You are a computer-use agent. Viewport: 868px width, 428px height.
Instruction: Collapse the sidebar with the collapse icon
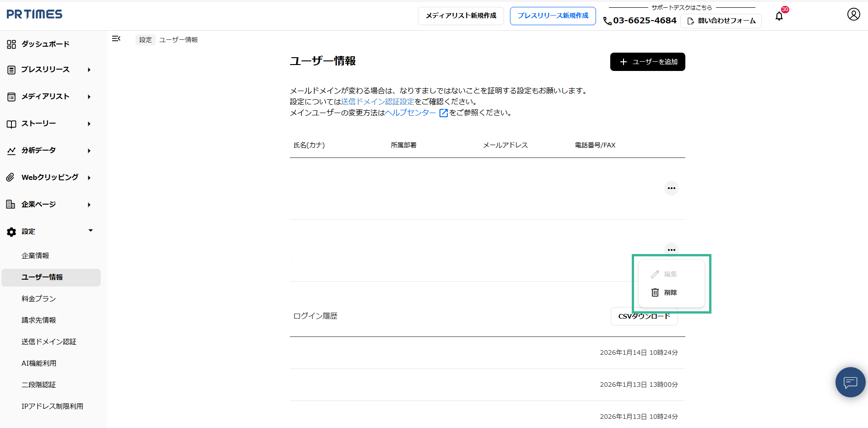116,39
